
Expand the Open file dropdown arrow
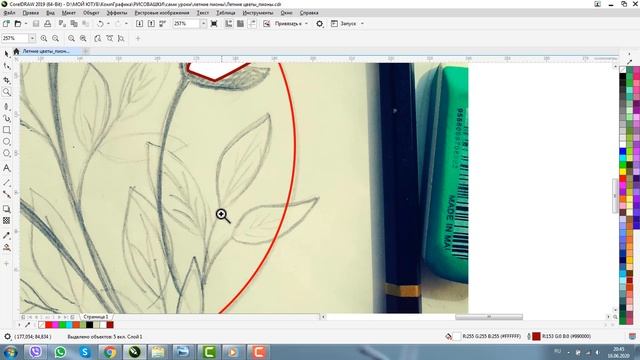26,24
